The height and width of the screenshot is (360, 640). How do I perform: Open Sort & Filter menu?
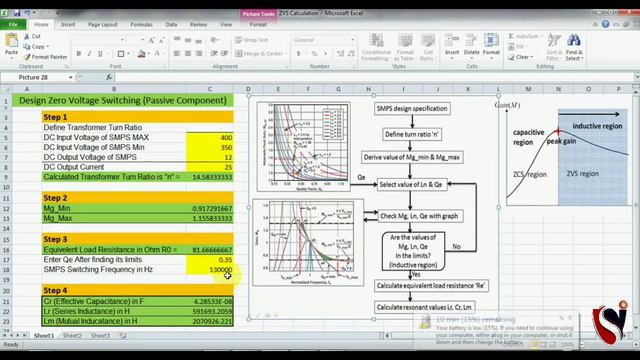pyautogui.click(x=554, y=47)
